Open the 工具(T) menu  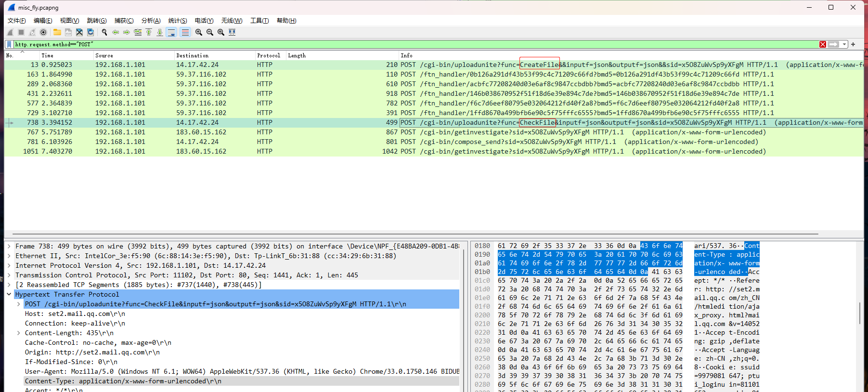point(259,21)
